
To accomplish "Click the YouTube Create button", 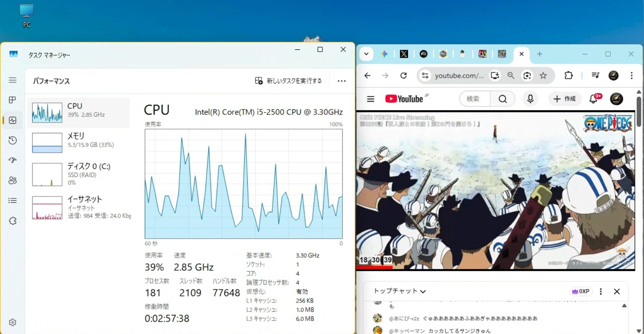I will (x=564, y=99).
